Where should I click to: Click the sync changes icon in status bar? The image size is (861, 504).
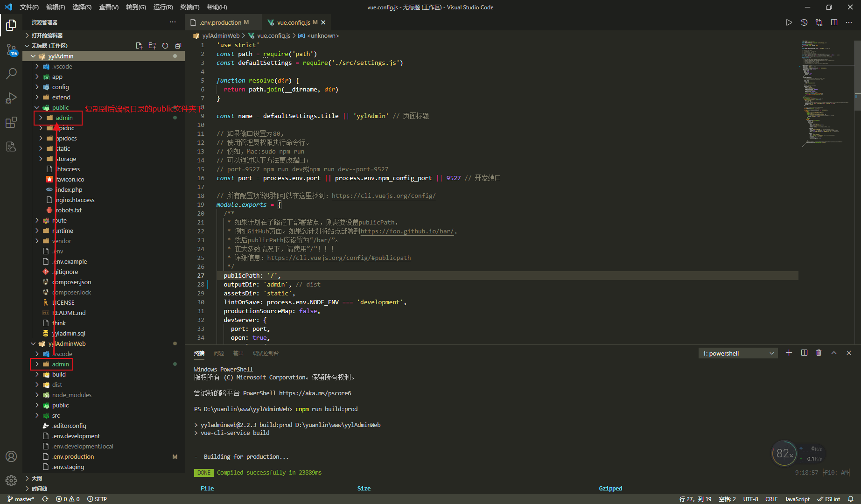coord(45,499)
